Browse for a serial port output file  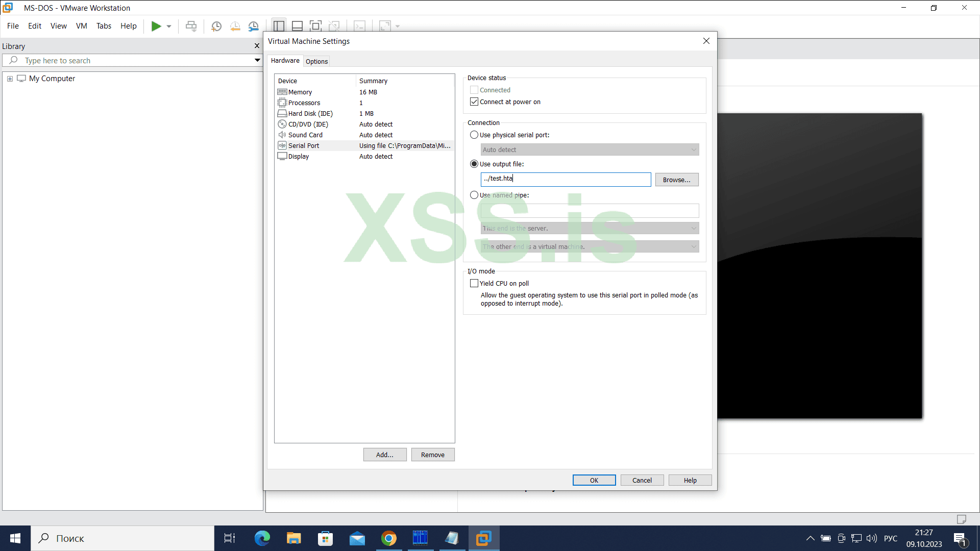[x=677, y=180]
